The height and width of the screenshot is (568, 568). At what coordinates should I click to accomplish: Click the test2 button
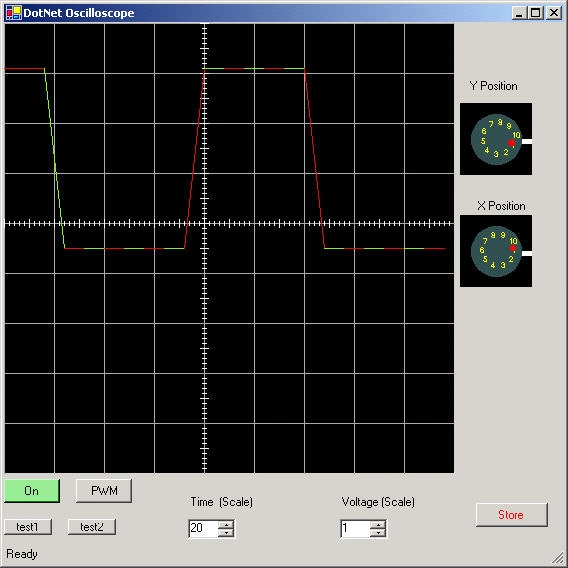tap(92, 527)
